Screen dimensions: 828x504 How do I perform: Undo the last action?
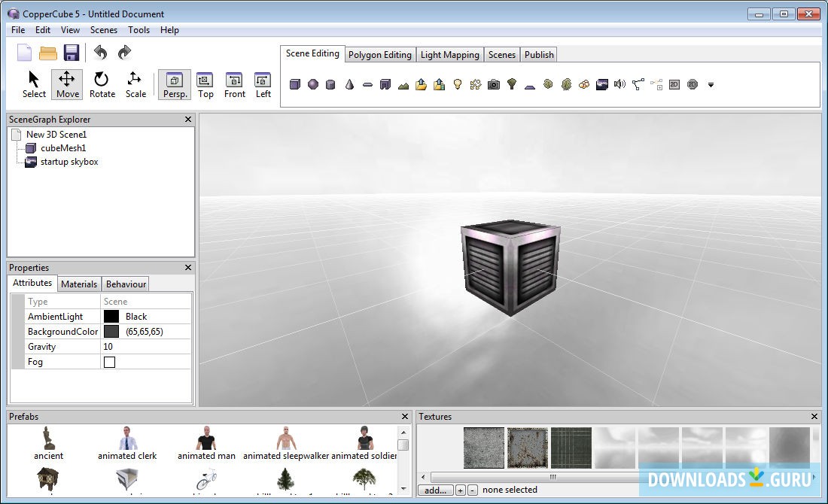pyautogui.click(x=100, y=53)
